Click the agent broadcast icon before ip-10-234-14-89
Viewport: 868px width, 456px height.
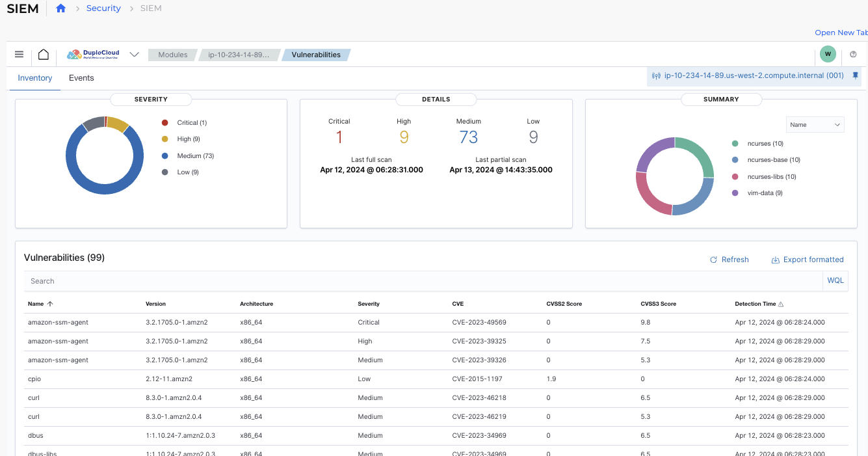656,75
